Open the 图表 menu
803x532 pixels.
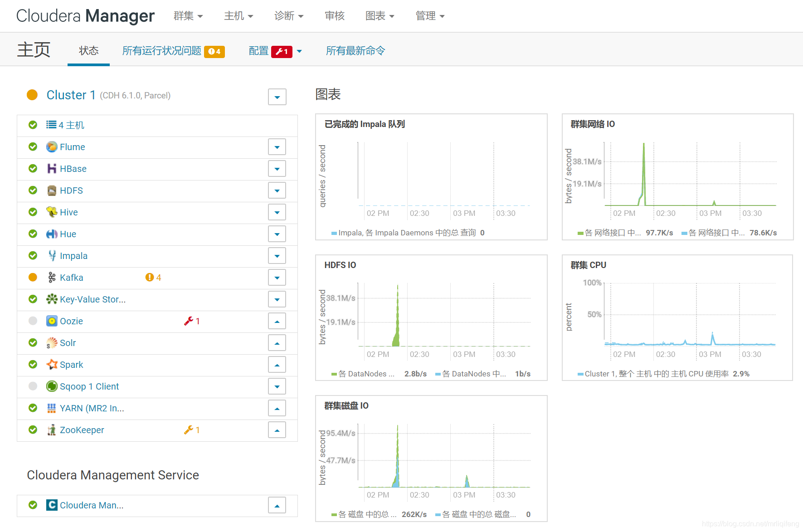coord(380,16)
